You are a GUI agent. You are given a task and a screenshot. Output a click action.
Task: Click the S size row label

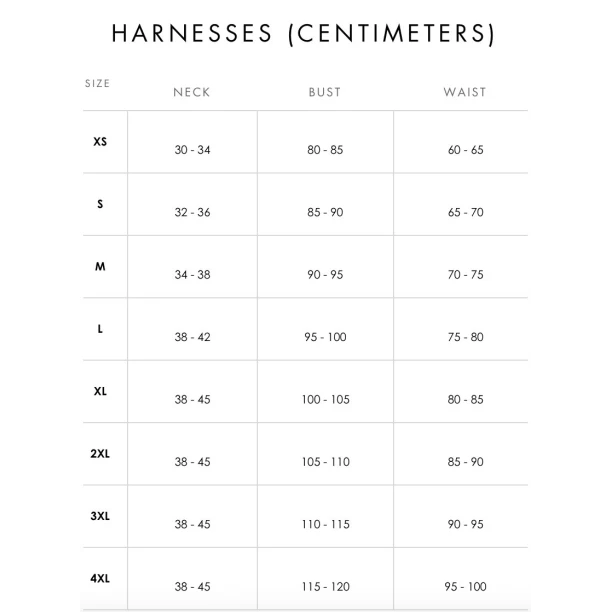pos(100,204)
